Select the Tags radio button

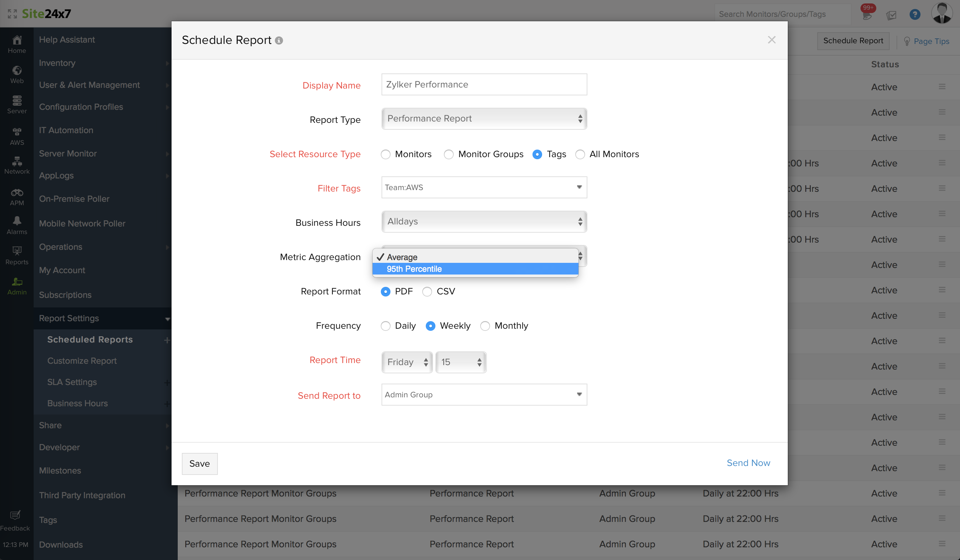click(537, 154)
